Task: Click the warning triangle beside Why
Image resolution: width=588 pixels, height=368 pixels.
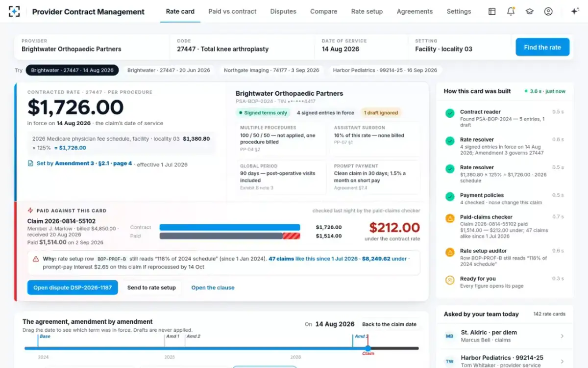Action: pyautogui.click(x=36, y=259)
